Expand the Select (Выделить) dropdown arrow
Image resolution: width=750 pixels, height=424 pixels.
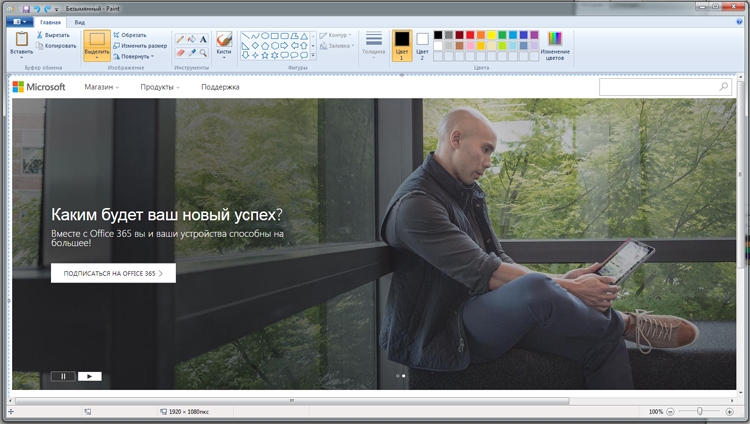[97, 58]
